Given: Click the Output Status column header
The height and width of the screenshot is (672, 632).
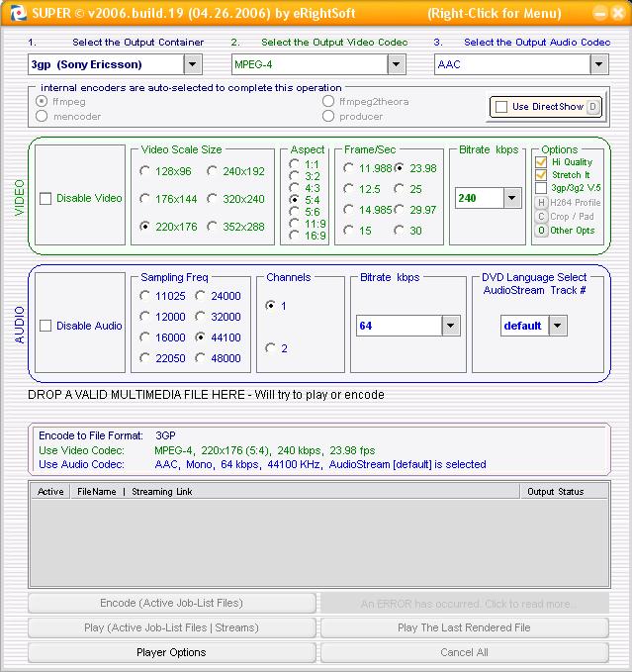Looking at the screenshot, I should click(x=564, y=492).
